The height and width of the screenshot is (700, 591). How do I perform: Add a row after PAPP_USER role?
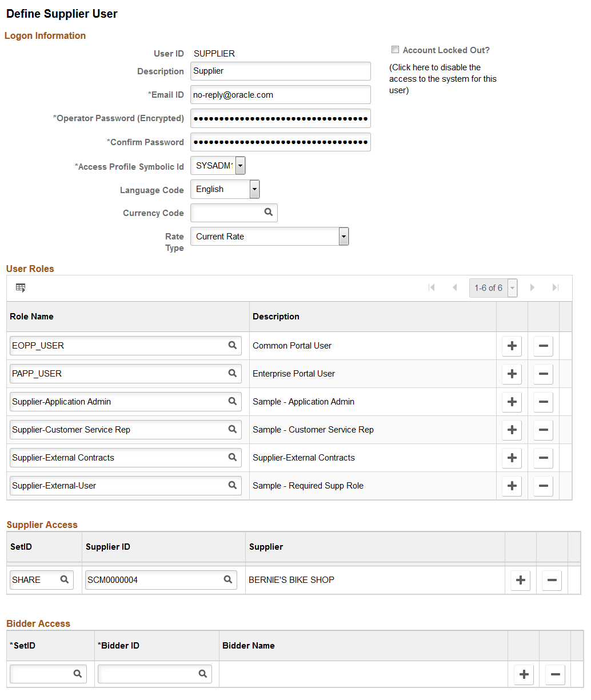(512, 374)
